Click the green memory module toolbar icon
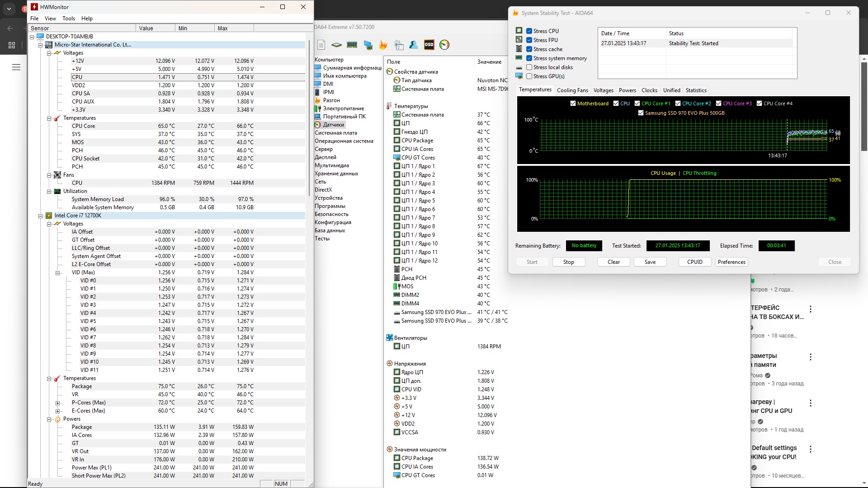This screenshot has height=488, width=868. (352, 44)
